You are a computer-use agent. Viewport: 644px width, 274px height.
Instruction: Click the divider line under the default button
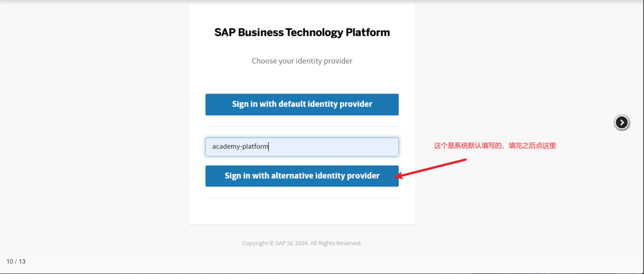[x=302, y=127]
